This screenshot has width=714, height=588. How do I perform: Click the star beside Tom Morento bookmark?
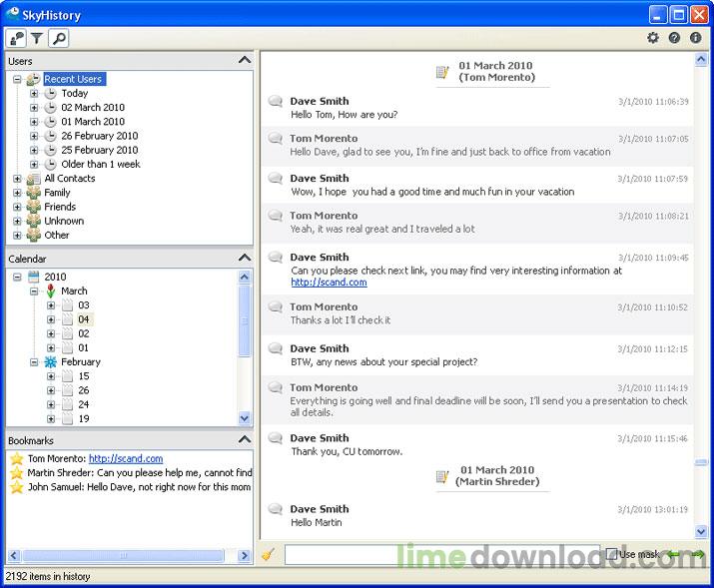click(16, 458)
